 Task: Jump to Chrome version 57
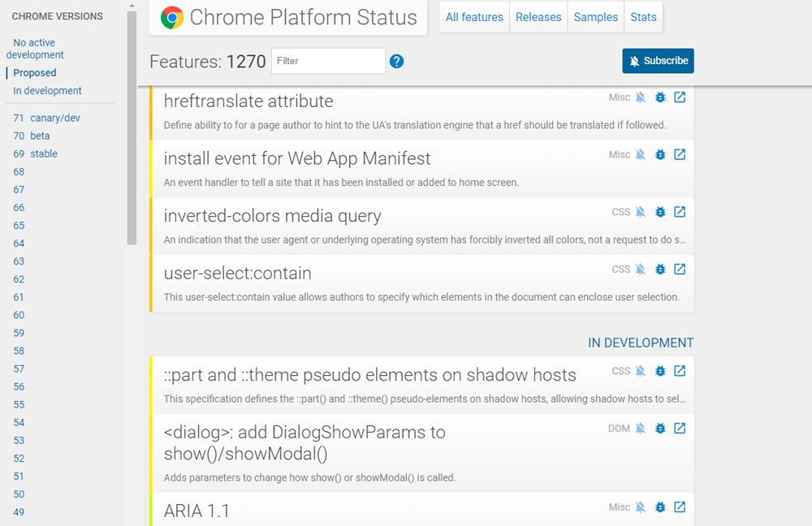pos(19,369)
